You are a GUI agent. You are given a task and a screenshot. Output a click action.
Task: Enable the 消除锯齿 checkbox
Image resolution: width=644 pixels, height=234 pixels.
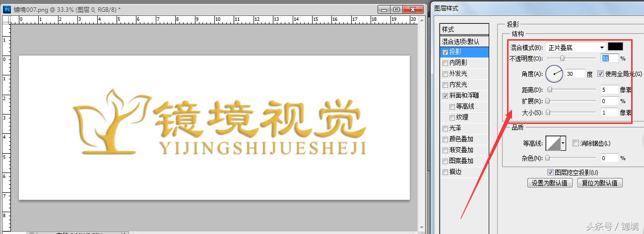(576, 143)
